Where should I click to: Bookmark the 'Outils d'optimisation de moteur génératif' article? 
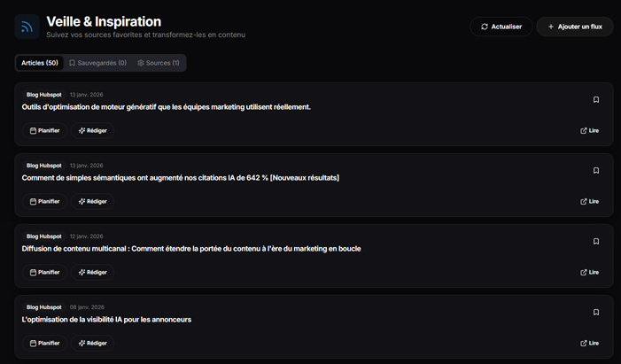pos(595,100)
